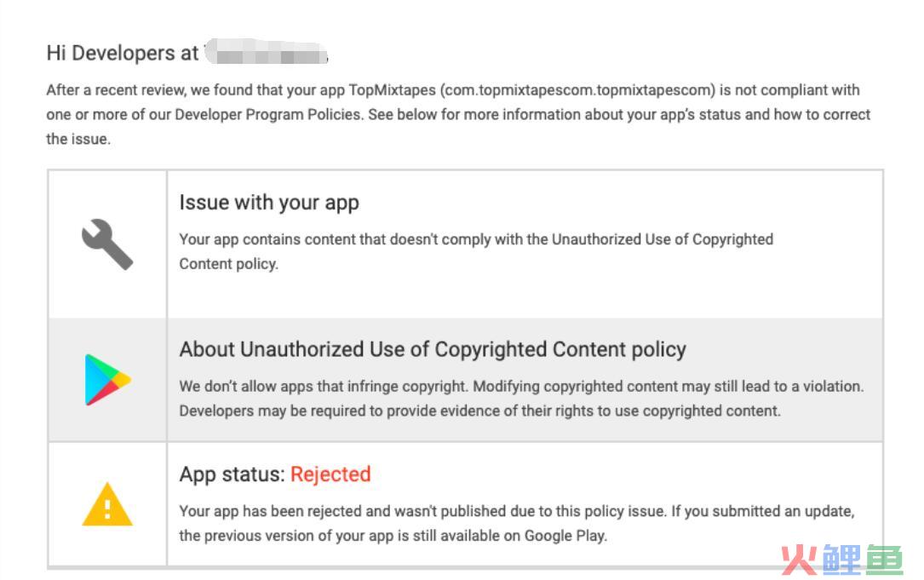Image resolution: width=924 pixels, height=580 pixels.
Task: Click the Google Play logo icon
Action: (x=108, y=380)
